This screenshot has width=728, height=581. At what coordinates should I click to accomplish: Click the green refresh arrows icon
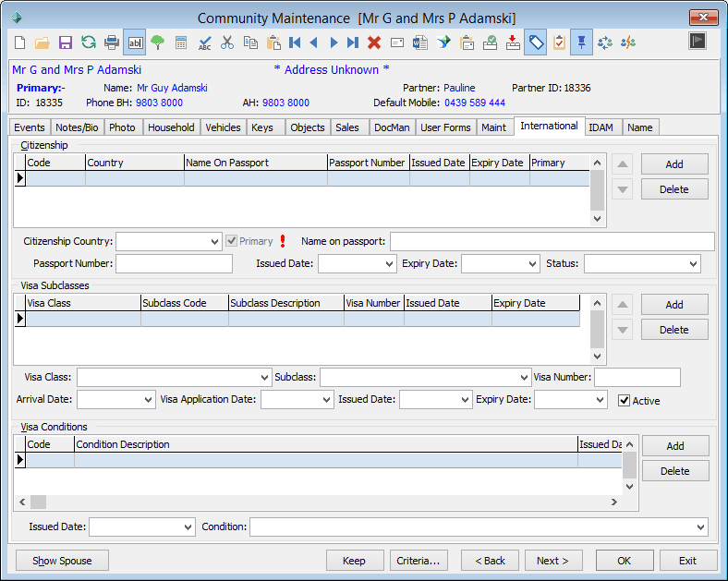(88, 42)
